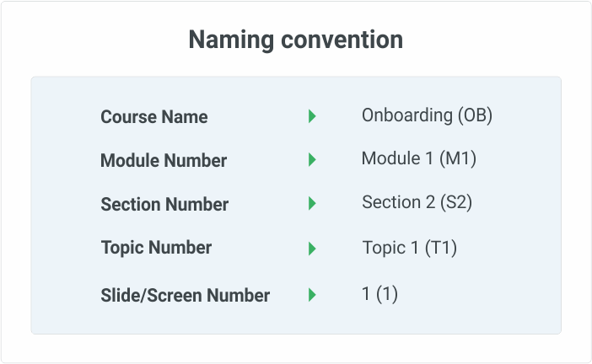Click the green arrow beside Section Number

[x=312, y=204]
